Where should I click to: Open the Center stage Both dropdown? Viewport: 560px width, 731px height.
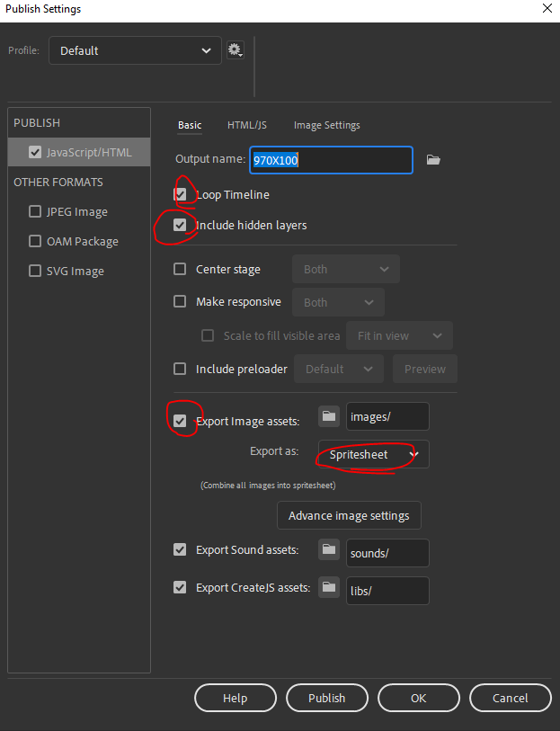click(x=345, y=269)
